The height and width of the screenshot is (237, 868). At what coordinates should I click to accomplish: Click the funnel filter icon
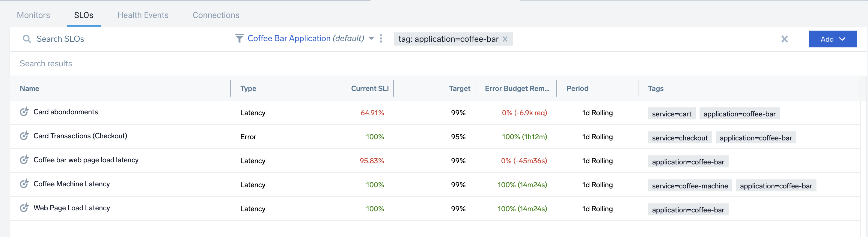[239, 39]
